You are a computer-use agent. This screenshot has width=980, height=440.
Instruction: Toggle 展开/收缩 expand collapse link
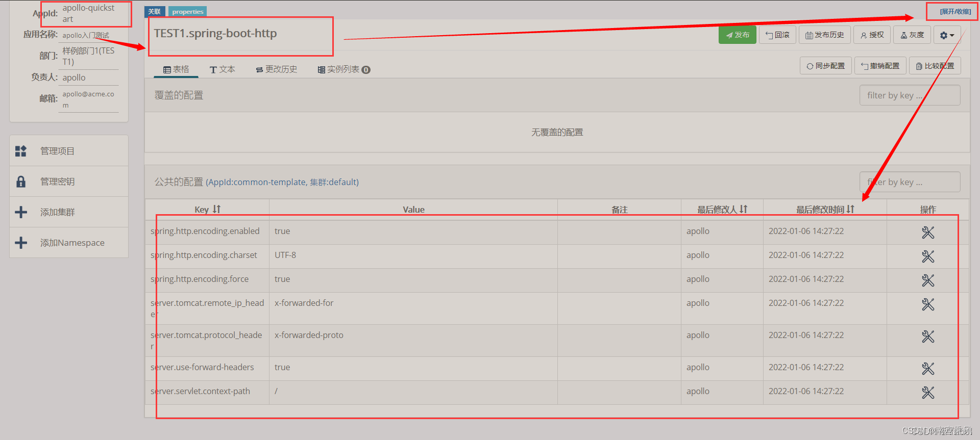point(955,11)
